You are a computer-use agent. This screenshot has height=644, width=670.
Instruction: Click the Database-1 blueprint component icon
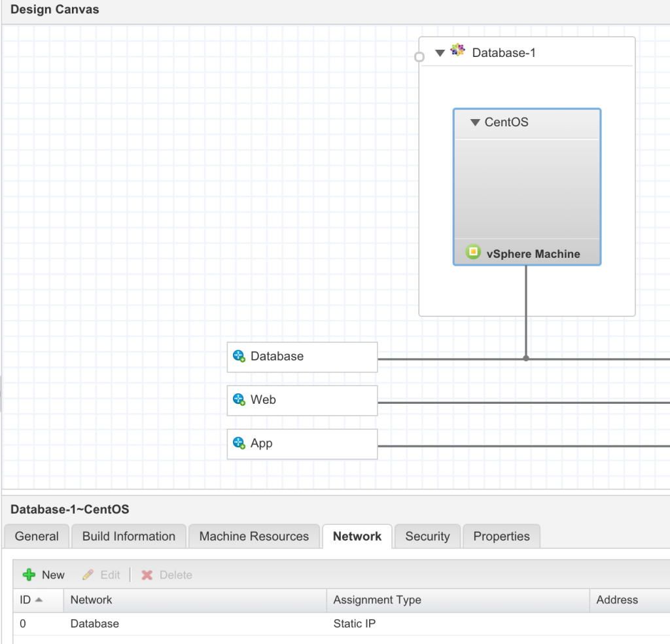pos(457,50)
